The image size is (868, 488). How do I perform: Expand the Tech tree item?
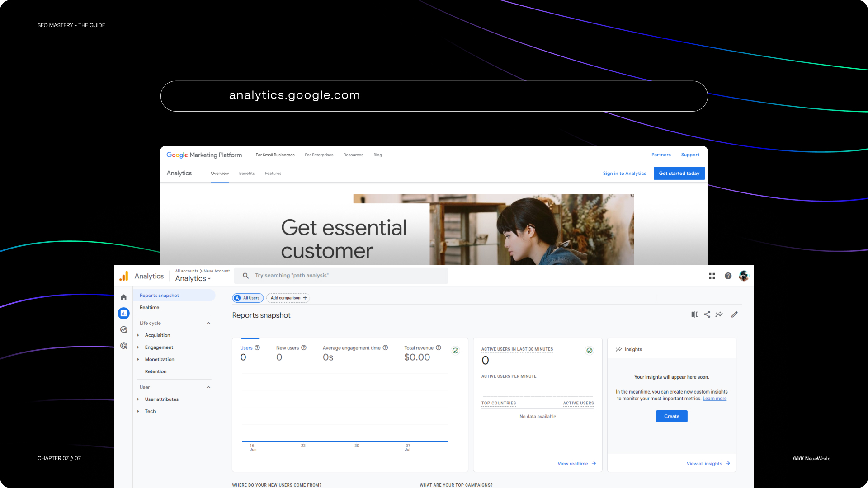(x=138, y=412)
